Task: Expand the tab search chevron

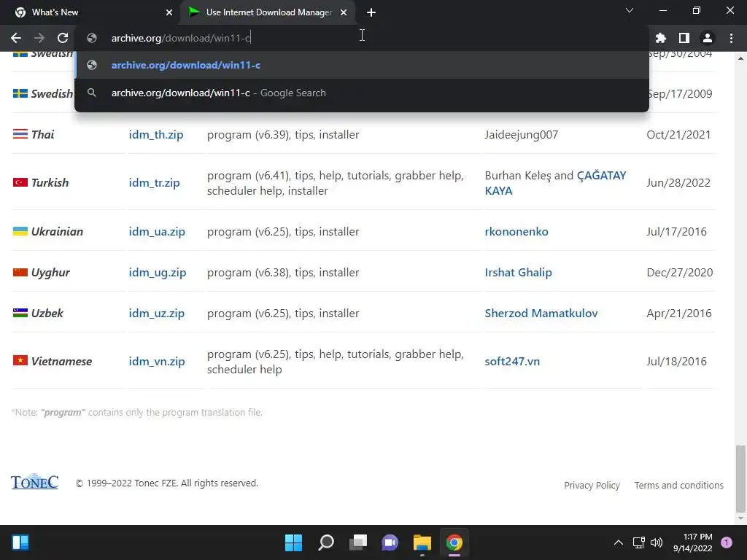Action: [630, 10]
